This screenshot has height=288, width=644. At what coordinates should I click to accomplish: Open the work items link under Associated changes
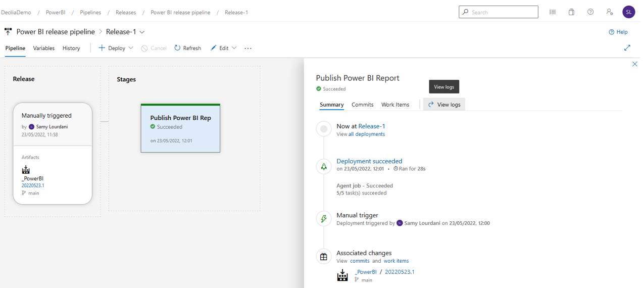[396, 261]
